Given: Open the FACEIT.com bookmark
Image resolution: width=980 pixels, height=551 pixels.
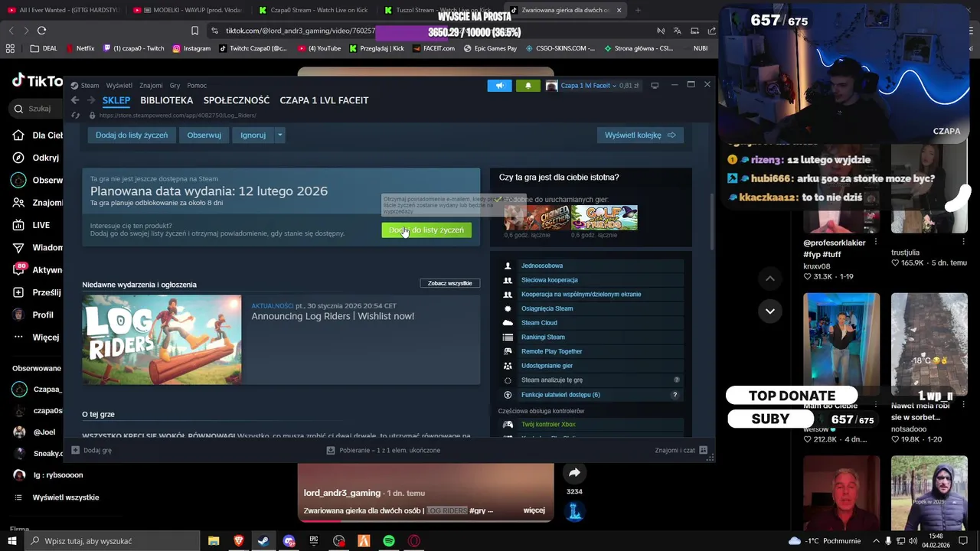Looking at the screenshot, I should pos(433,48).
